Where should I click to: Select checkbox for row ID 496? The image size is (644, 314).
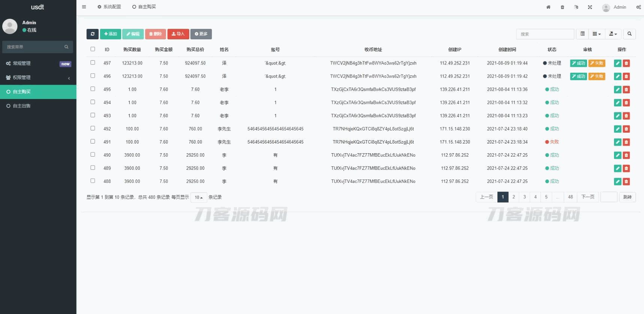[93, 76]
